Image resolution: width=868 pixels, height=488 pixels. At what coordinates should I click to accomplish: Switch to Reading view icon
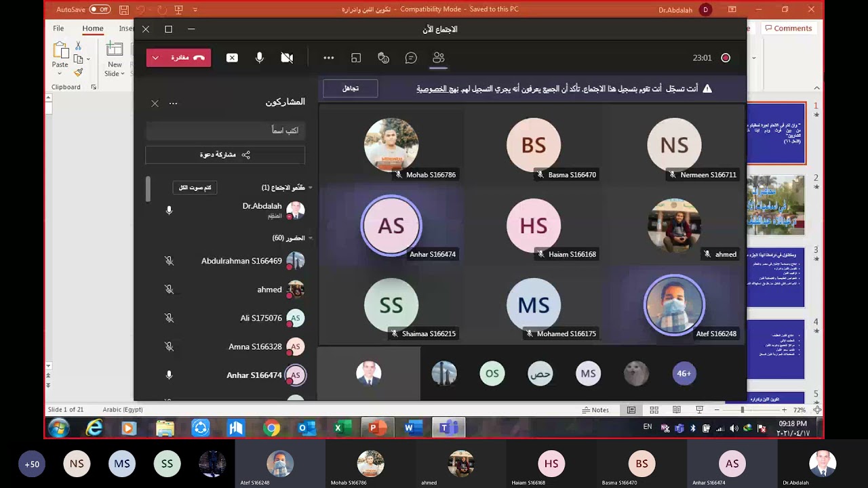pos(677,410)
